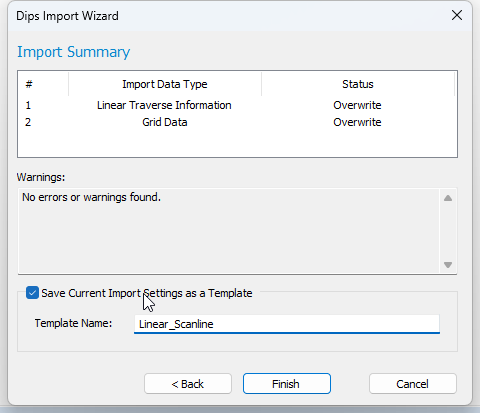
Task: Click the Warnings scroll down arrow
Action: tap(448, 265)
